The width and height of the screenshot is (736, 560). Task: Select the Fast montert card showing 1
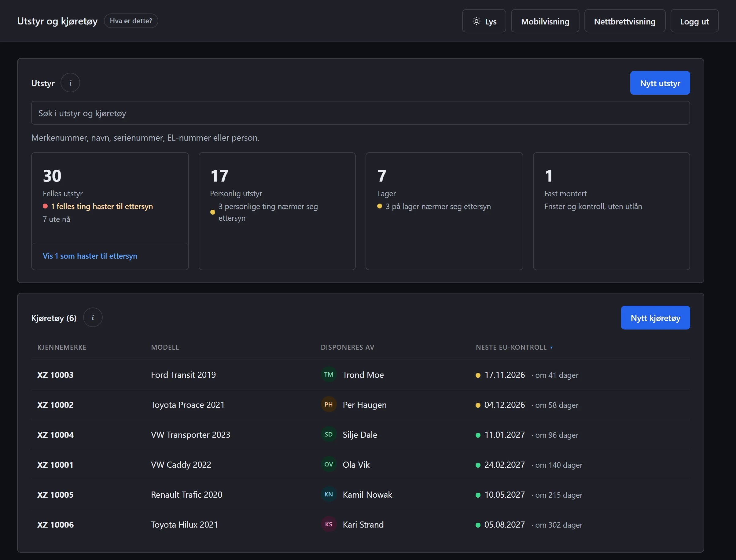[611, 211]
